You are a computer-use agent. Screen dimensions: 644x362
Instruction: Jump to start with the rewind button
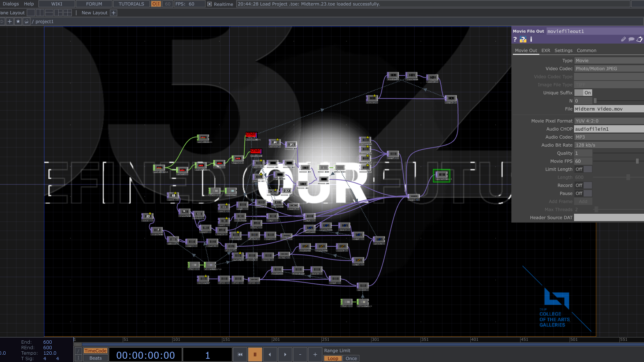click(240, 354)
